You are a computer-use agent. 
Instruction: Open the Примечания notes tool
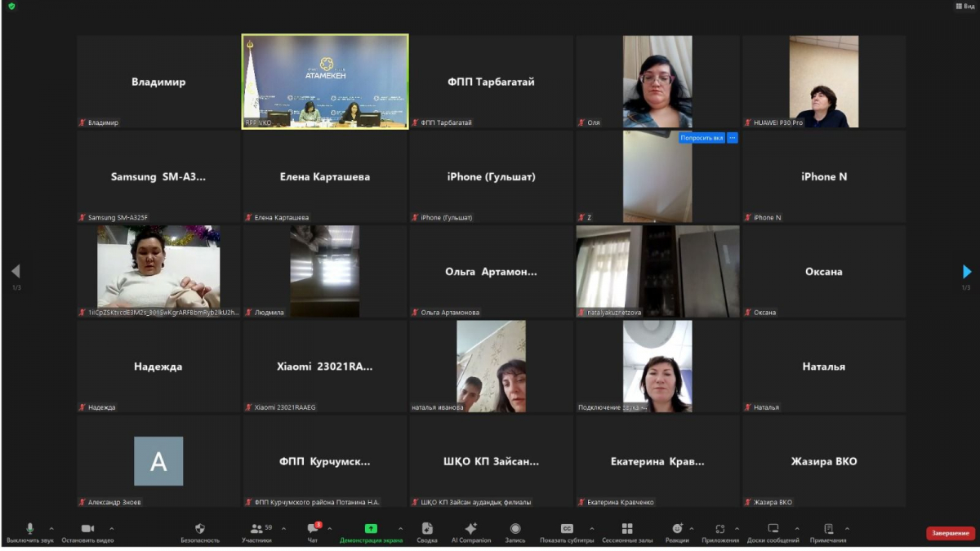[x=828, y=533]
